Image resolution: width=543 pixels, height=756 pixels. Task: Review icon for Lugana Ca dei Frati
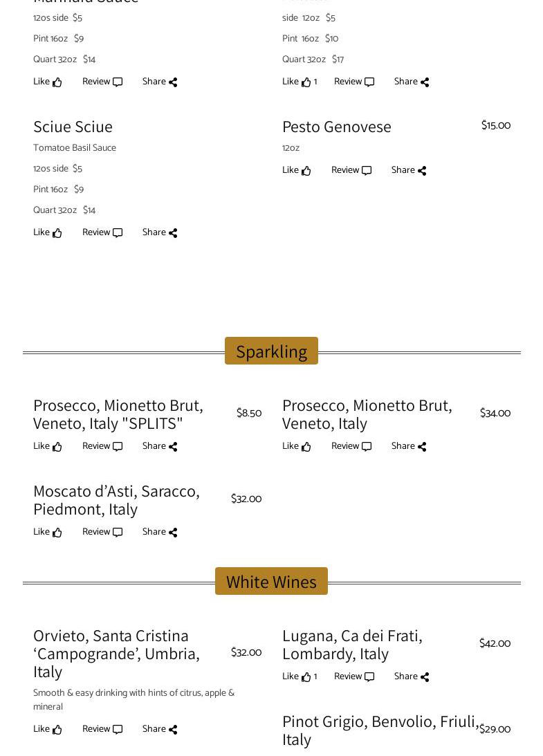coord(369,677)
